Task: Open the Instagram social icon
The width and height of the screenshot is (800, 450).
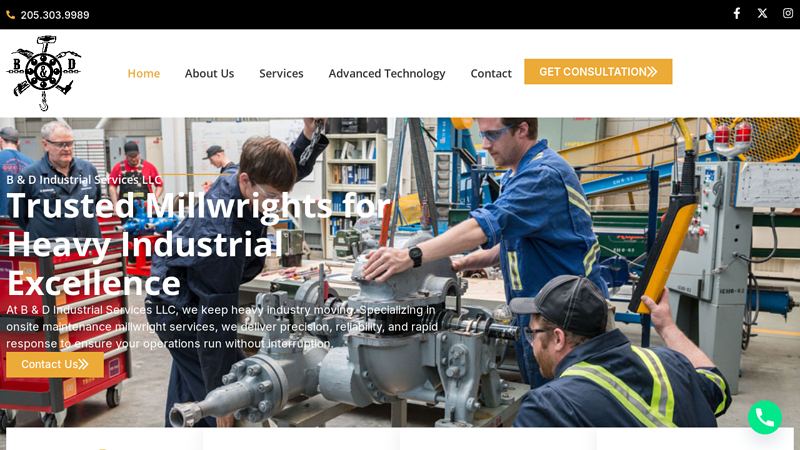Action: coord(788,14)
